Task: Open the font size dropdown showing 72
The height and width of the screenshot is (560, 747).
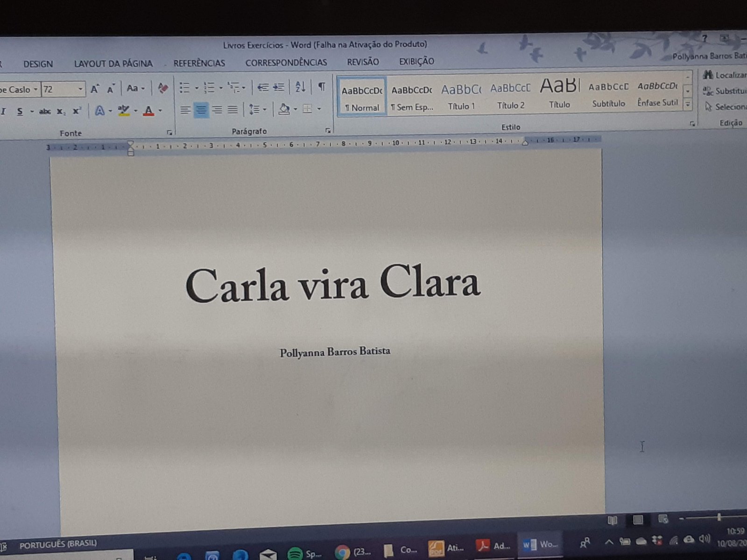Action: pyautogui.click(x=80, y=89)
